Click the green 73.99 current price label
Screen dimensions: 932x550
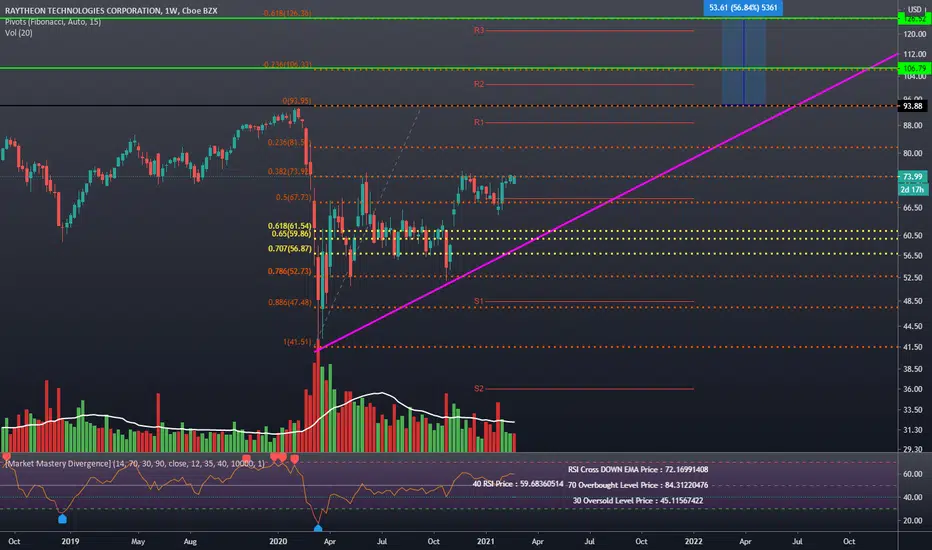(912, 177)
